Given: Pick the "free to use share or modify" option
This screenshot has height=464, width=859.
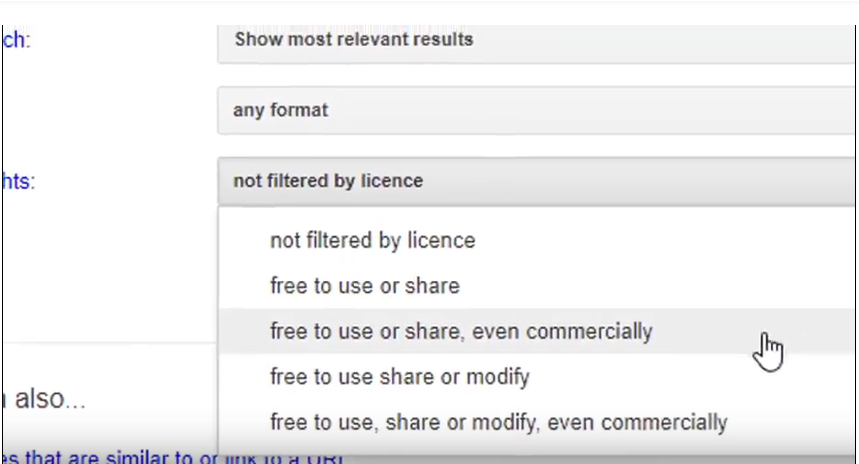Looking at the screenshot, I should coord(399,377).
